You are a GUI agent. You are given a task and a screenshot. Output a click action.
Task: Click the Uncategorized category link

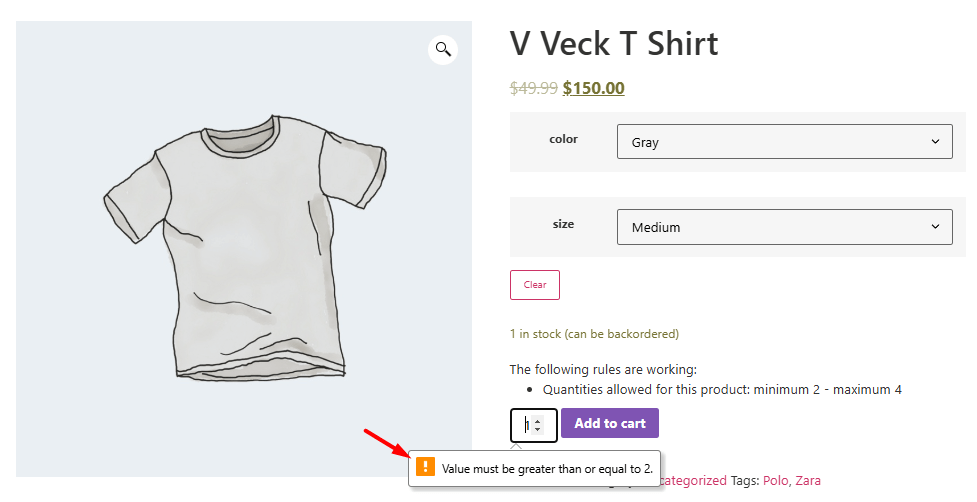click(x=693, y=481)
